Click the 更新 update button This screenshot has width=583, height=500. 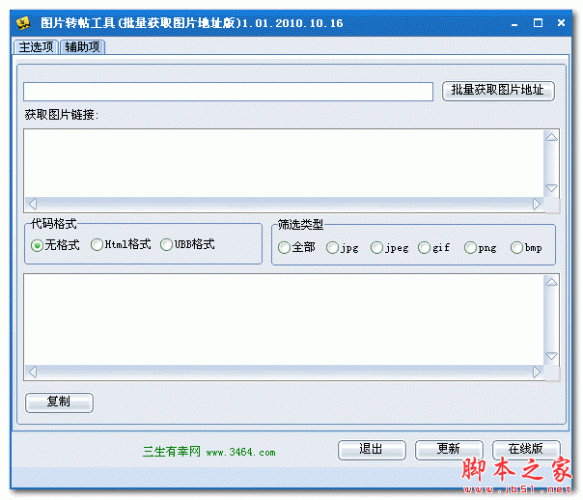(x=449, y=450)
